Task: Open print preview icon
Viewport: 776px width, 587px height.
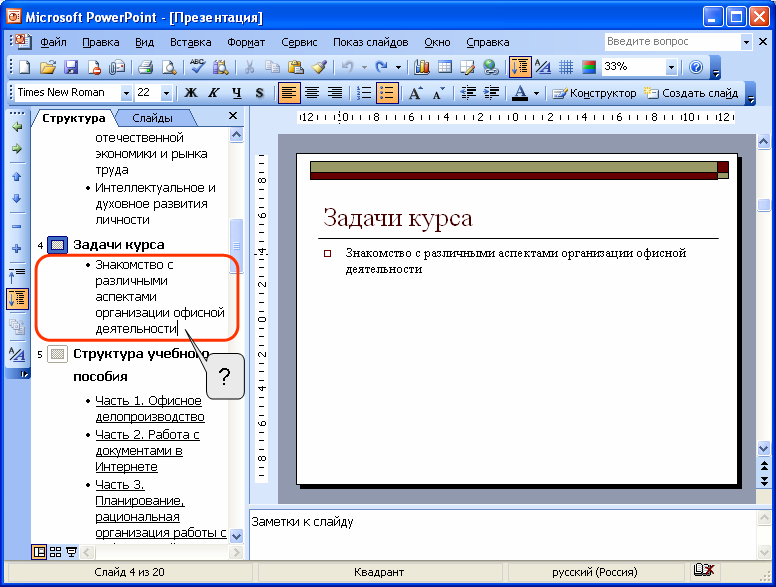Action: click(x=169, y=67)
